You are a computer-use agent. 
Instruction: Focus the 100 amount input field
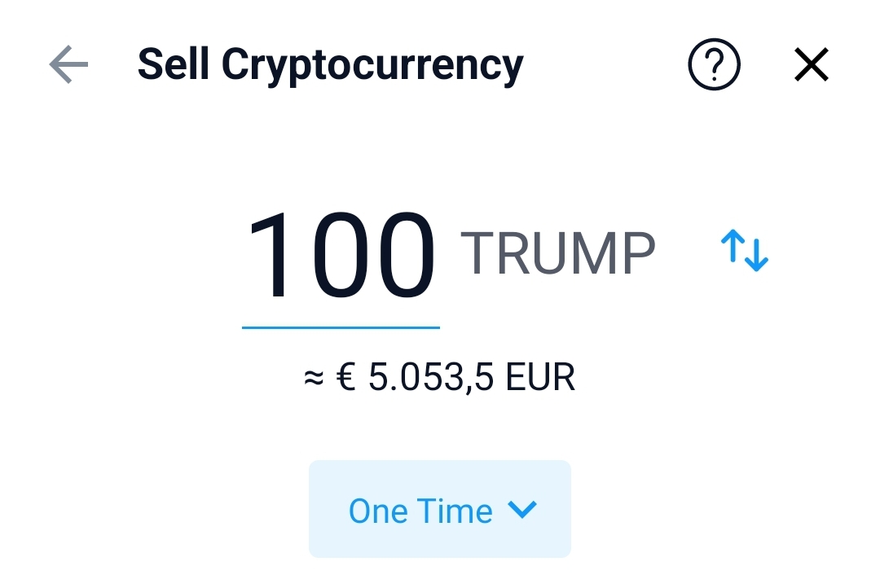coord(341,257)
